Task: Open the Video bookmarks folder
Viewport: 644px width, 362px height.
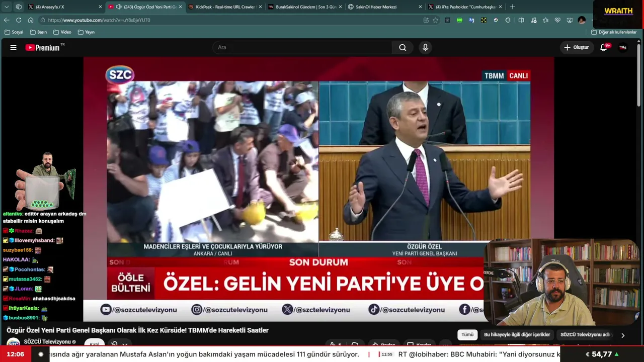Action: pyautogui.click(x=62, y=32)
